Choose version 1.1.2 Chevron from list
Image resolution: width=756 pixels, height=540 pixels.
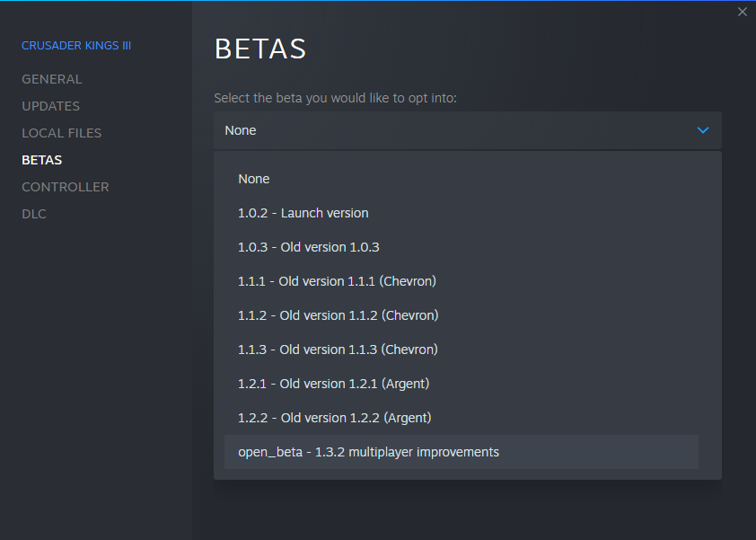point(337,314)
